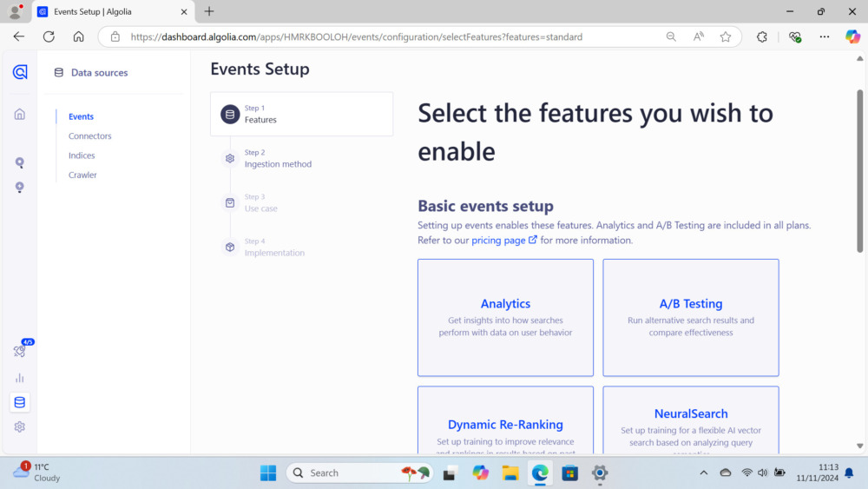Select the Dynamic Re-Ranking feature card
The image size is (868, 489).
click(505, 420)
